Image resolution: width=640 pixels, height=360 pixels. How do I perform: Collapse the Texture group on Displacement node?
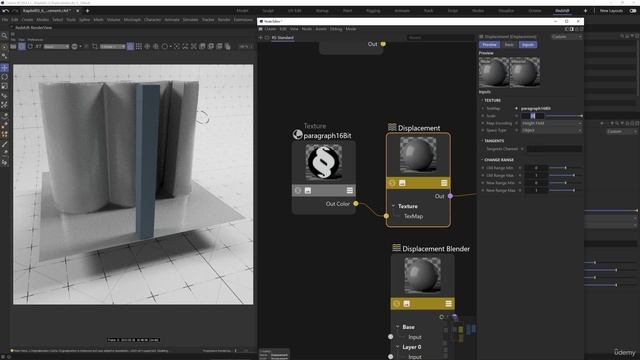point(393,206)
